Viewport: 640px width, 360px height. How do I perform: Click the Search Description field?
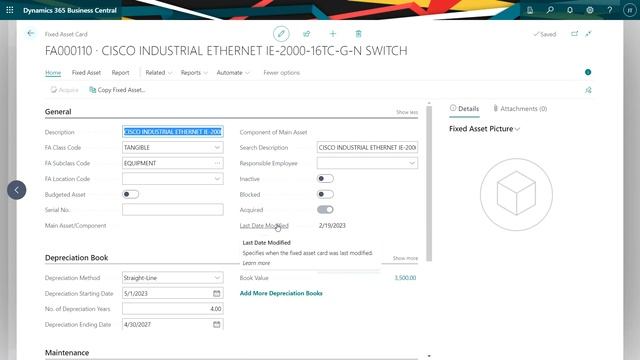tap(367, 147)
